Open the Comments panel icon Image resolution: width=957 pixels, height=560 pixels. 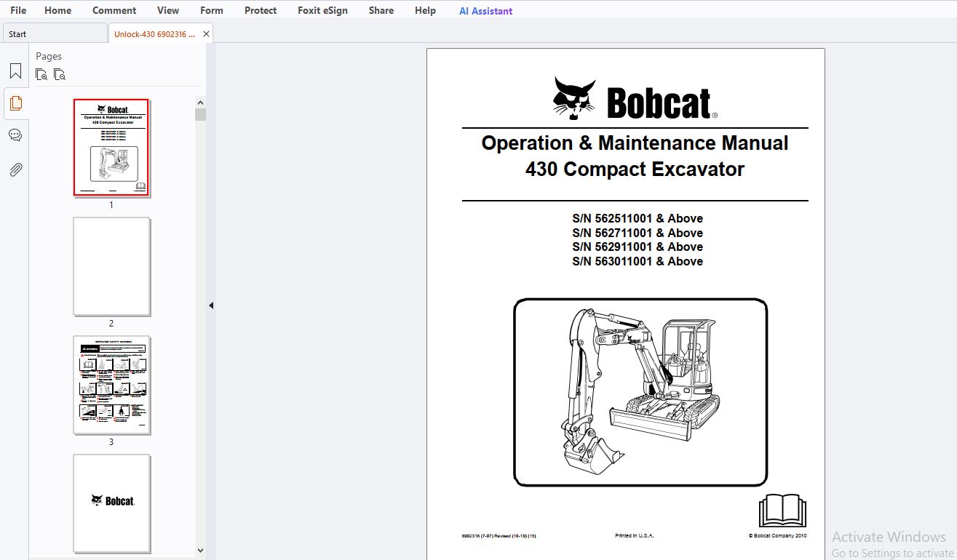coord(15,135)
